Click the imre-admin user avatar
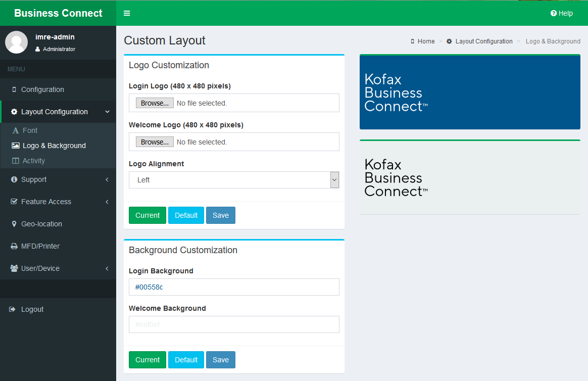The width and height of the screenshot is (588, 381). click(x=16, y=42)
